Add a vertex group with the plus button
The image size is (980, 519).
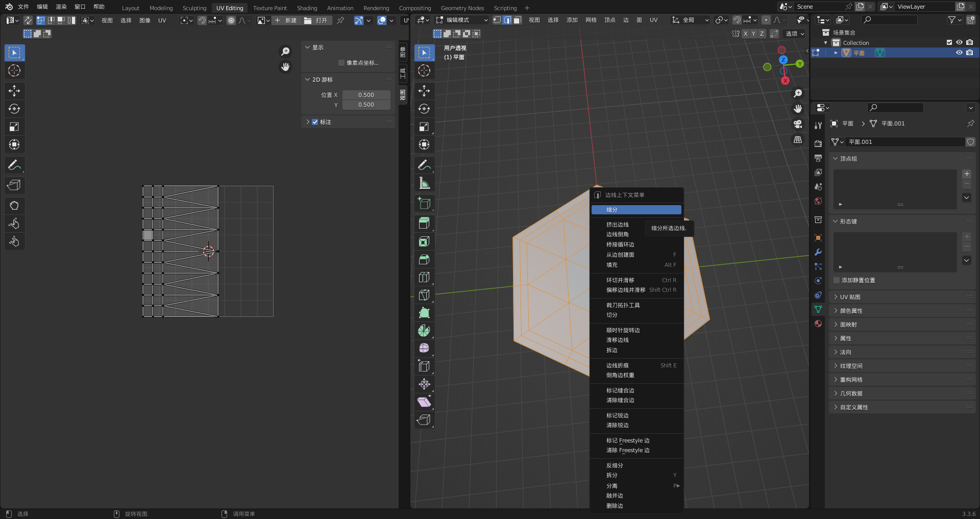(x=967, y=174)
